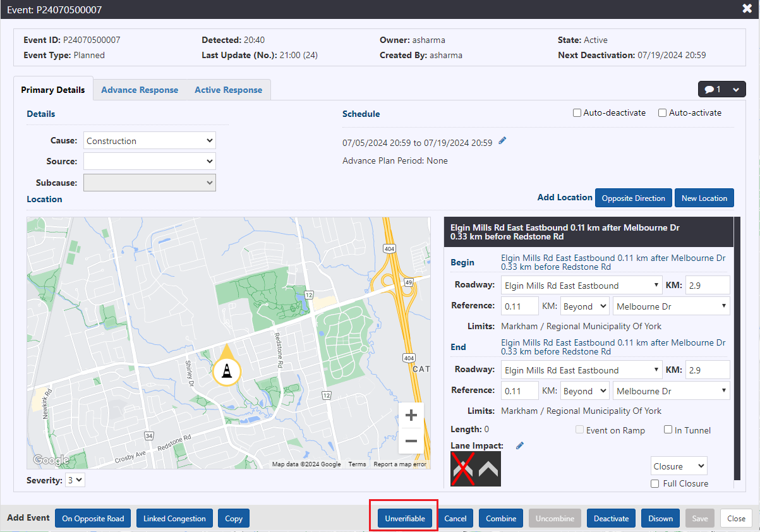Click the Cancel button
760x532 pixels.
point(455,519)
